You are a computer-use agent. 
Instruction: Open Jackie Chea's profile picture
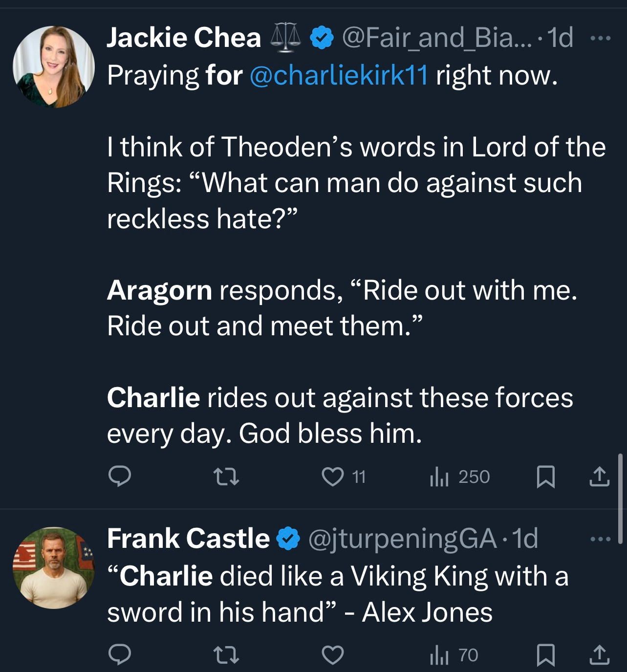(53, 66)
